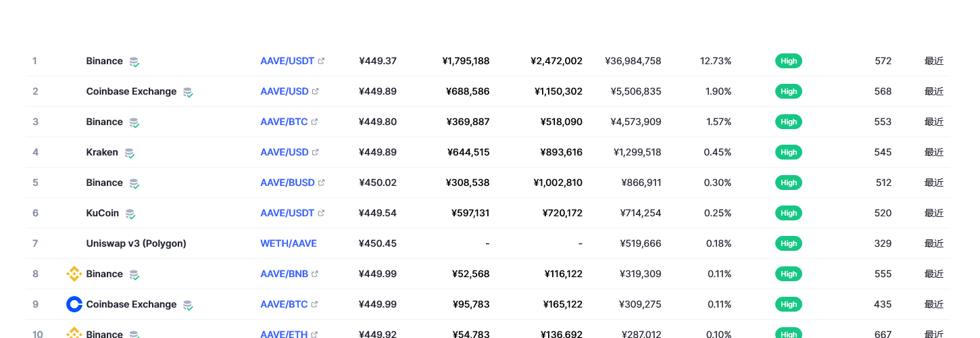980x338 pixels.
Task: Select the KuCoin exchange name
Action: 102,213
